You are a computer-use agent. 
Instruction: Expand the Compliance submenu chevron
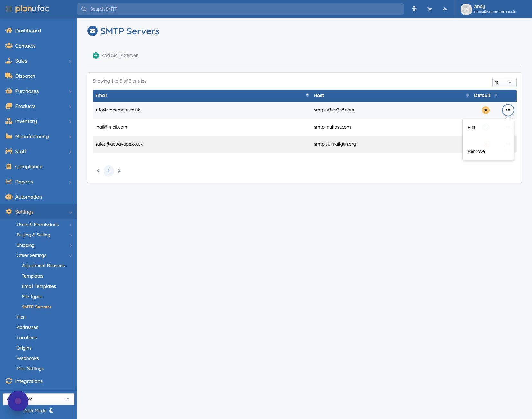click(70, 167)
